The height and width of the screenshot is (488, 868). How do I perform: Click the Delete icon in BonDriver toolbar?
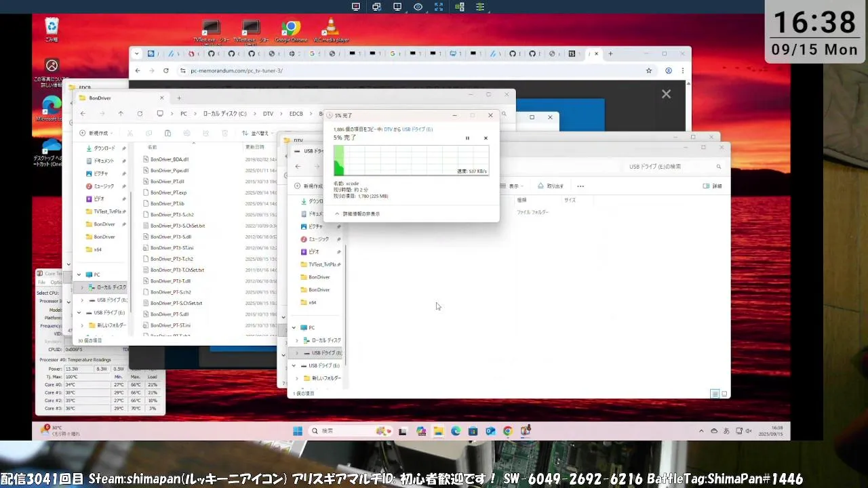(x=225, y=134)
